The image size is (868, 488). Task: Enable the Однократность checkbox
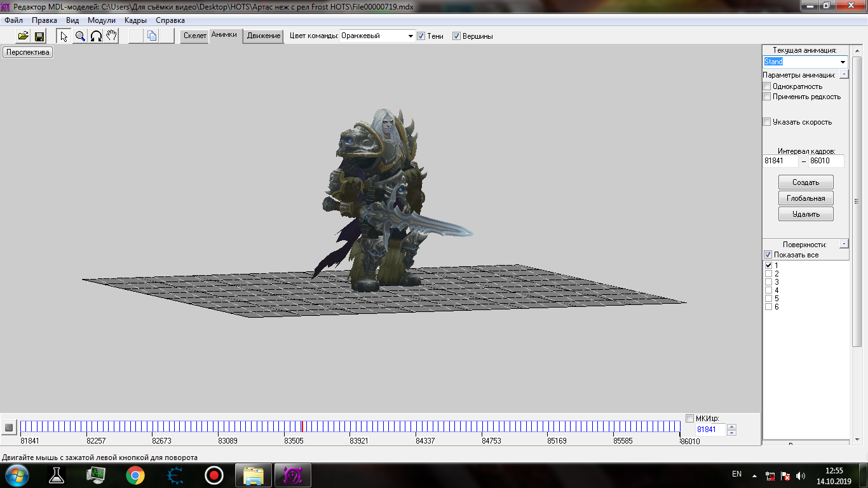767,86
